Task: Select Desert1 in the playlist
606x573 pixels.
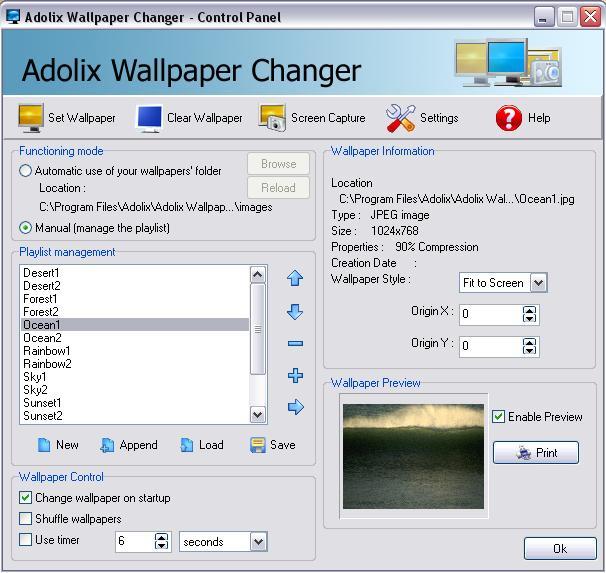Action: click(x=134, y=273)
